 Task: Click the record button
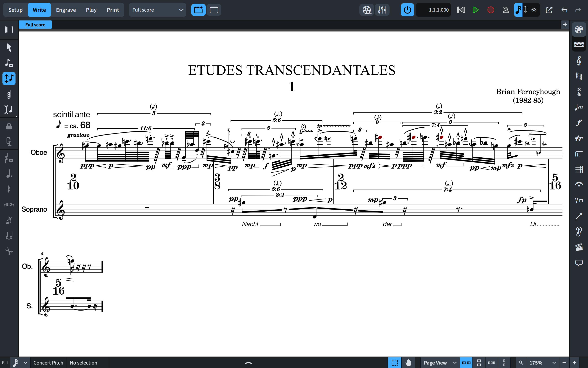[491, 10]
